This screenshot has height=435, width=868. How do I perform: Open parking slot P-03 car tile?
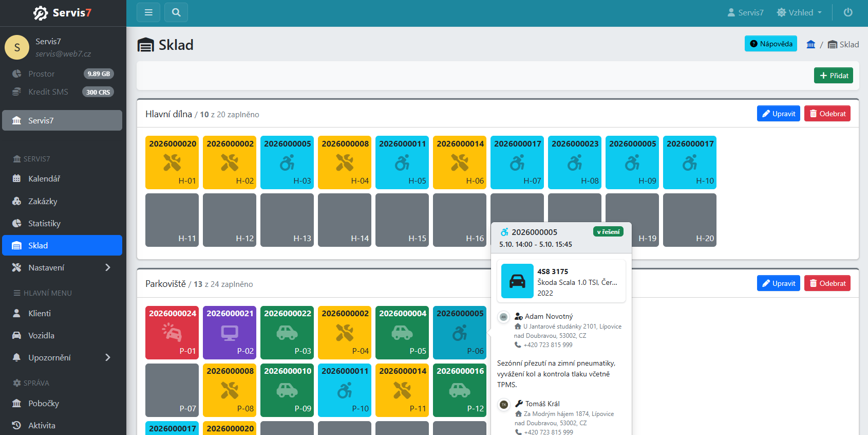click(x=287, y=332)
